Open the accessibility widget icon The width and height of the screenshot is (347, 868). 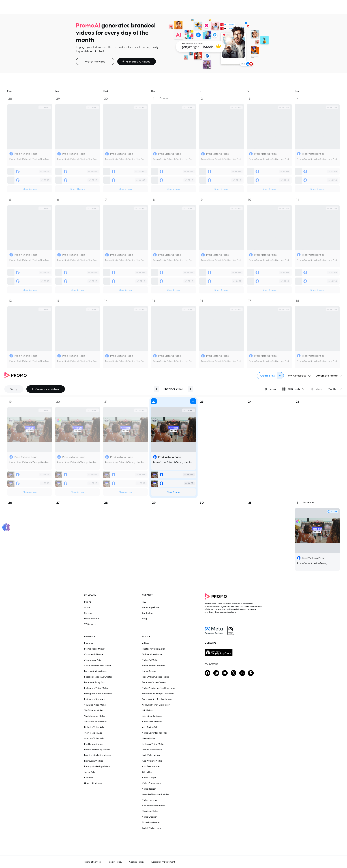[6, 527]
